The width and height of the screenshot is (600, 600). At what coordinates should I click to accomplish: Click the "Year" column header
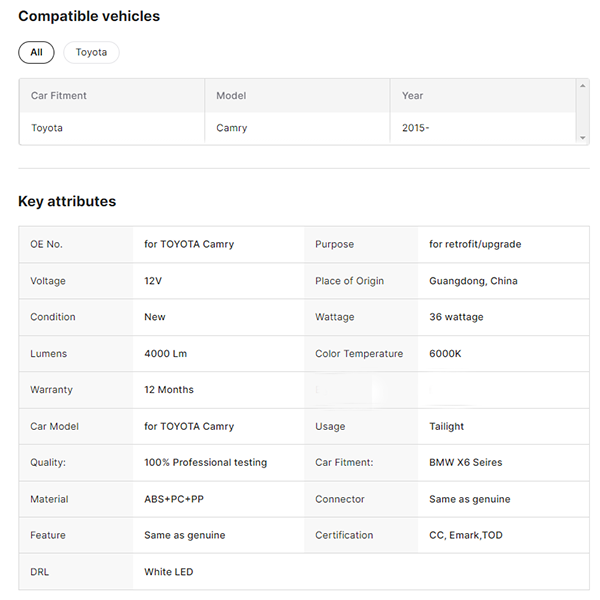(x=413, y=96)
